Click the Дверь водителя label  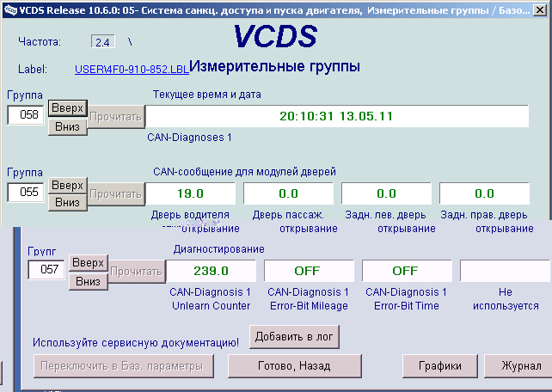coord(190,215)
